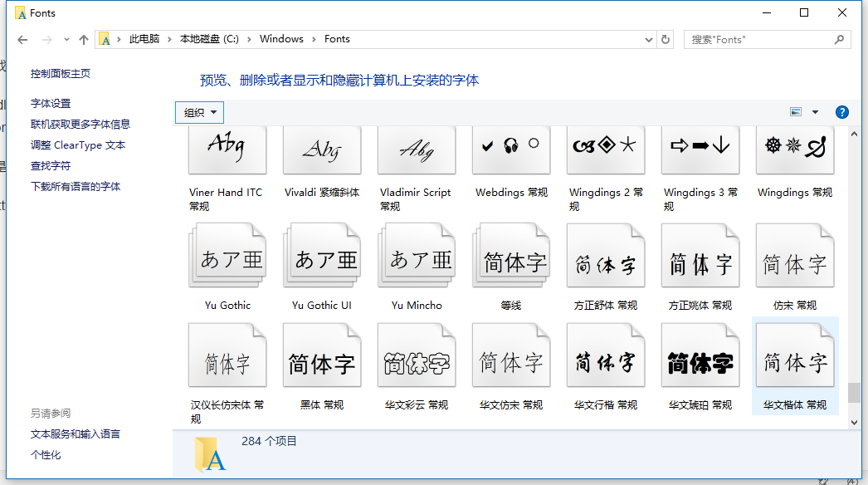Screen dimensions: 868x485
Task: Click Windows in the address path
Action: click(x=281, y=39)
